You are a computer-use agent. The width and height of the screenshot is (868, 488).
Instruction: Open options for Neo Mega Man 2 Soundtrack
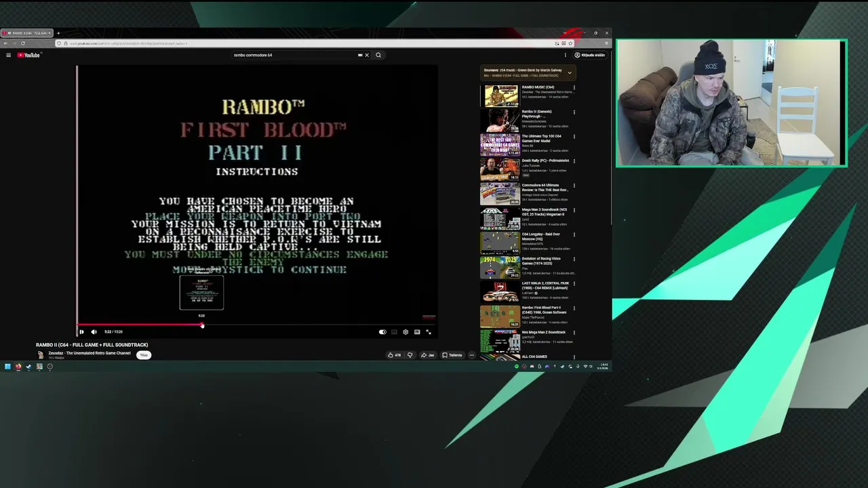pos(574,332)
